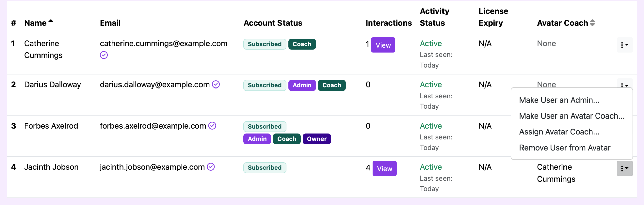644x205 pixels.
Task: Click the Interactions column header
Action: point(389,23)
